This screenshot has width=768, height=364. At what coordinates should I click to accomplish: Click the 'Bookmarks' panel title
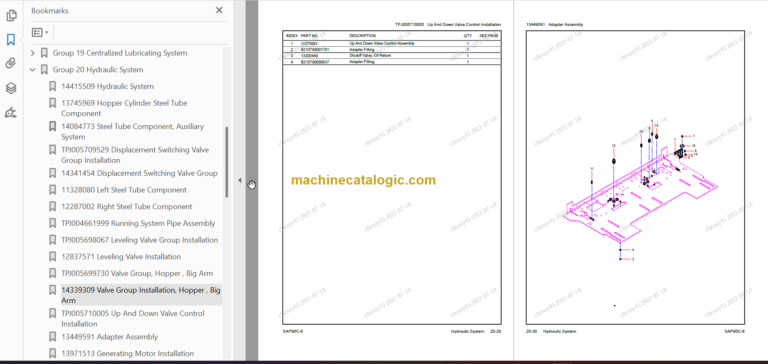[x=50, y=10]
